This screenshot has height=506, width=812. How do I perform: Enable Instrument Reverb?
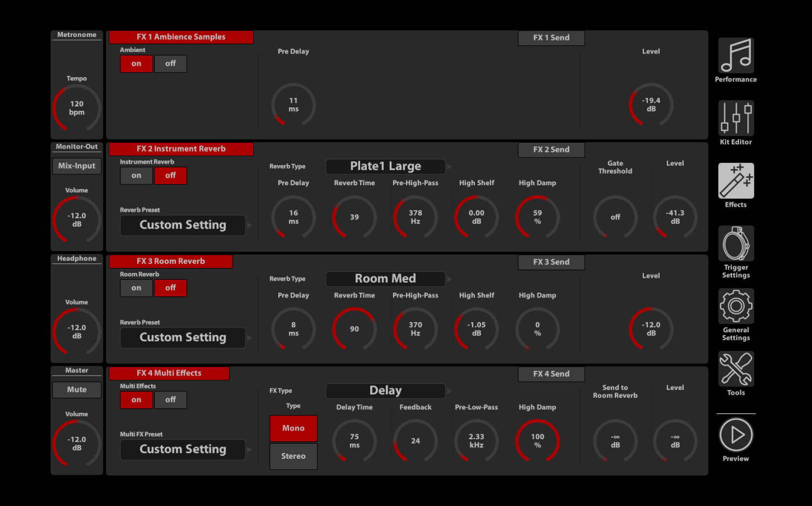[x=136, y=176]
